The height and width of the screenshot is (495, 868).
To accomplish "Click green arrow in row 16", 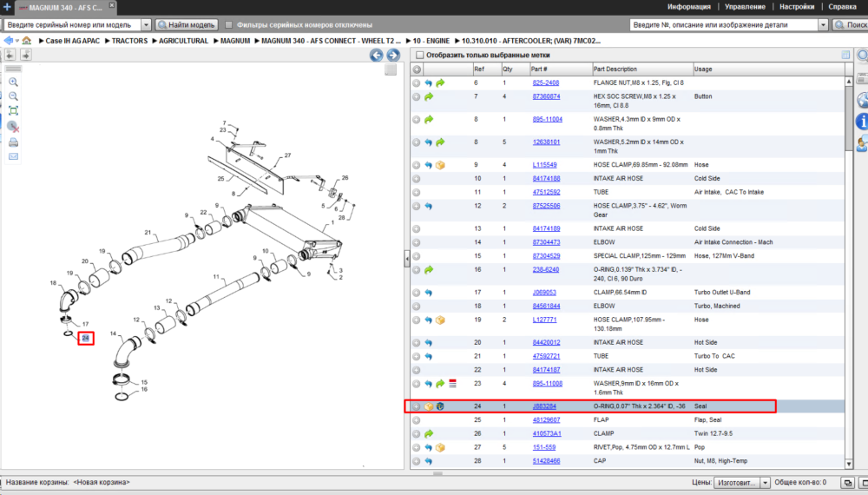I will point(429,270).
